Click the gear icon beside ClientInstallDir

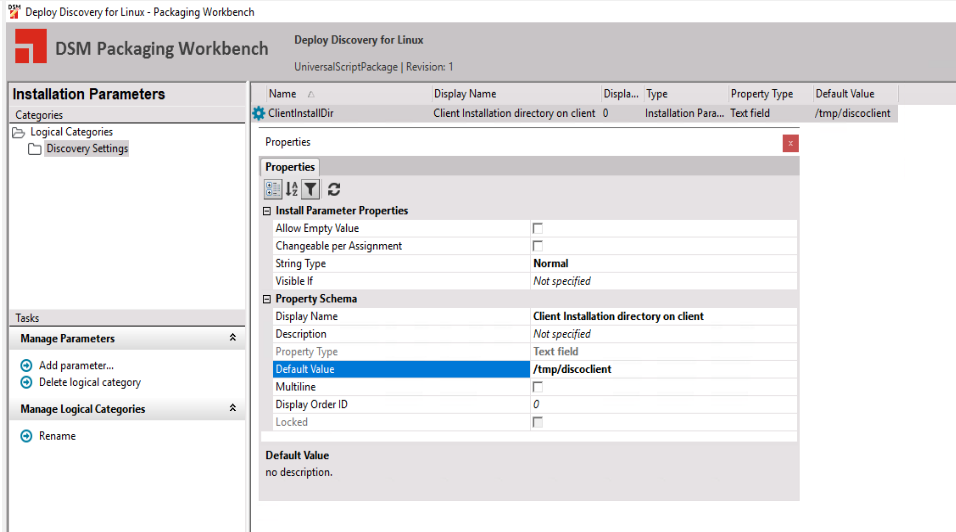[x=259, y=114]
